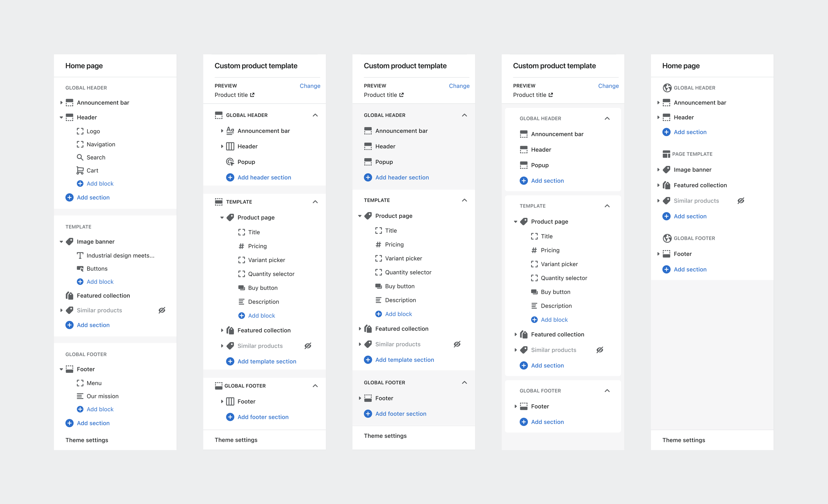This screenshot has width=828, height=504.
Task: Click the Template section icon in second panel
Action: (218, 202)
